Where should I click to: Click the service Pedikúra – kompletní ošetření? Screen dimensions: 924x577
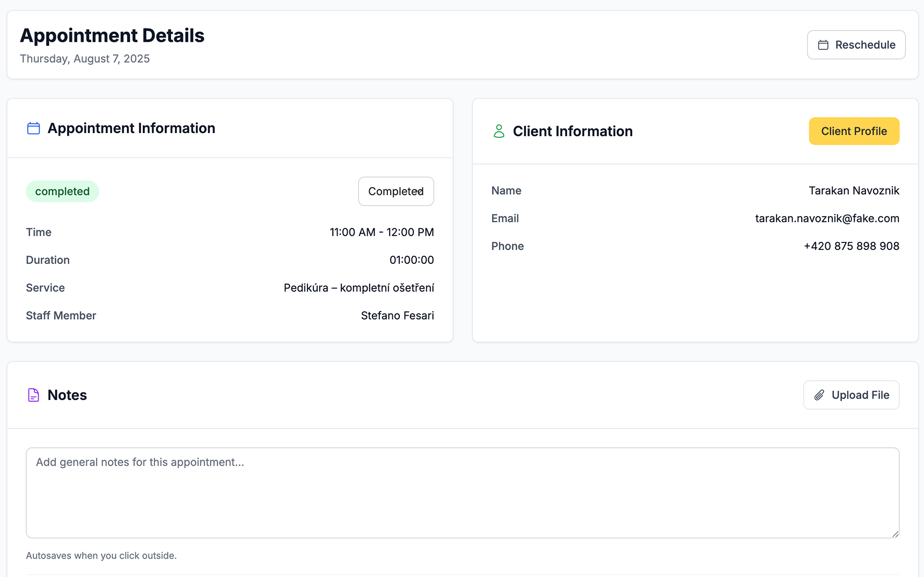pyautogui.click(x=358, y=288)
